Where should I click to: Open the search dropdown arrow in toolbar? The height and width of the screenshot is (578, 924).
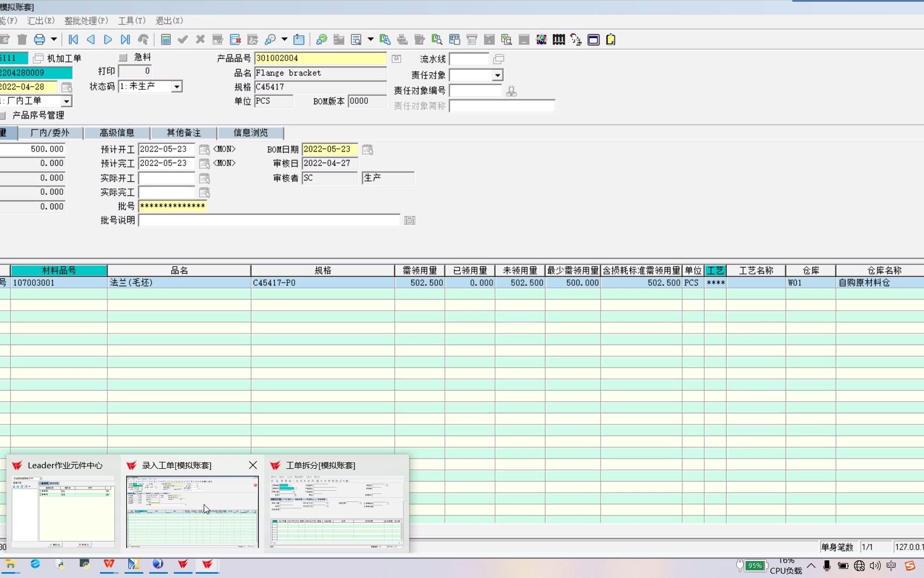click(284, 40)
